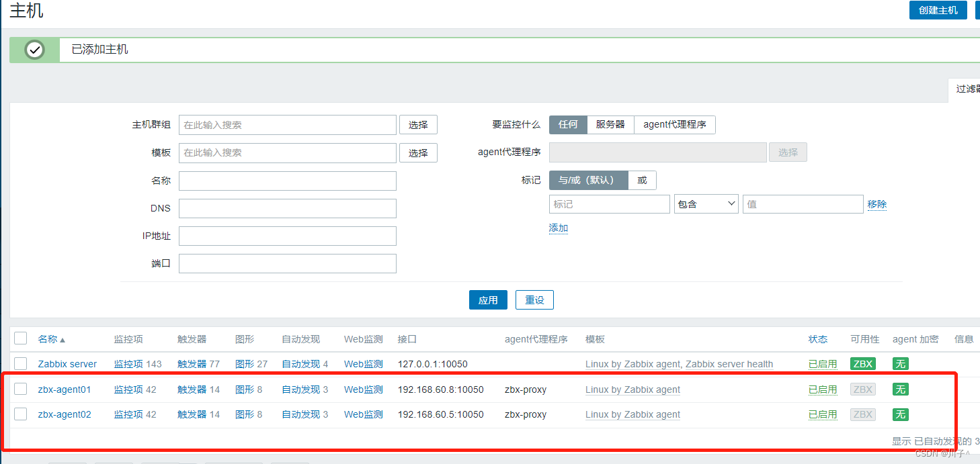Open Web监测 for zbx-agent02
The height and width of the screenshot is (464, 980).
(364, 414)
